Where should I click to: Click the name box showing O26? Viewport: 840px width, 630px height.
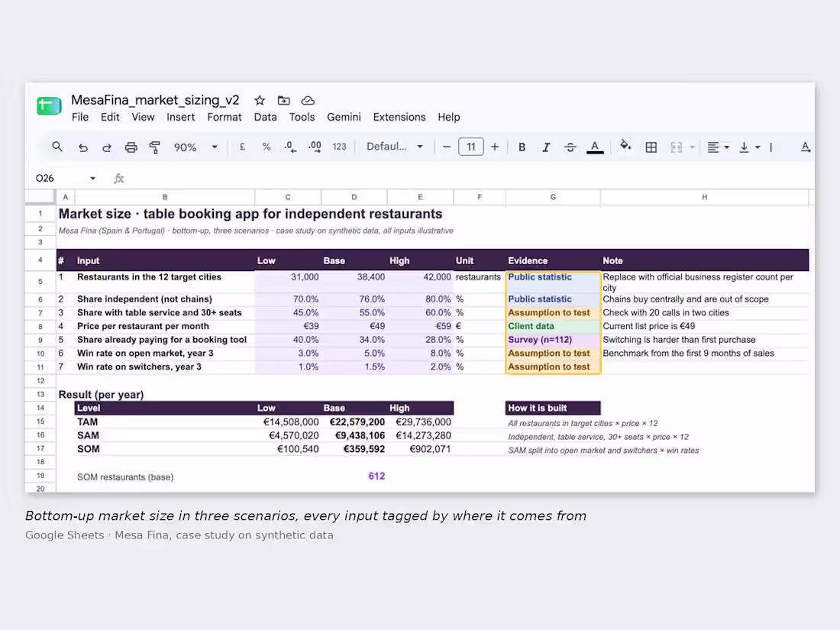click(46, 179)
